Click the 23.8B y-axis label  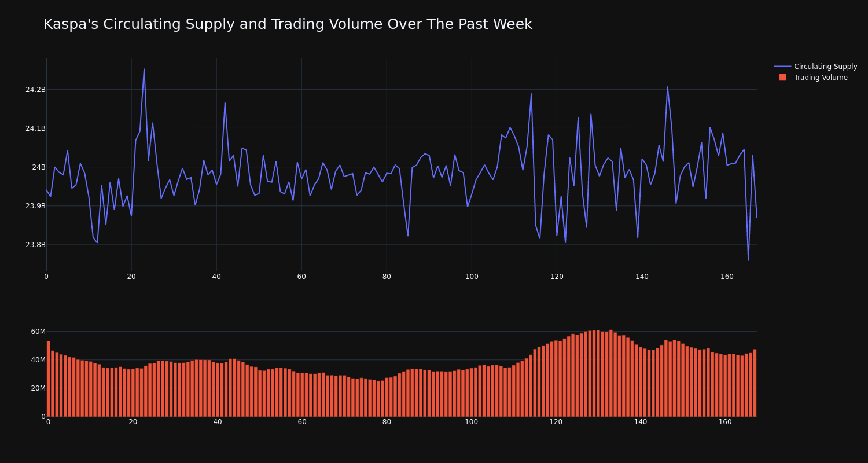click(x=35, y=245)
